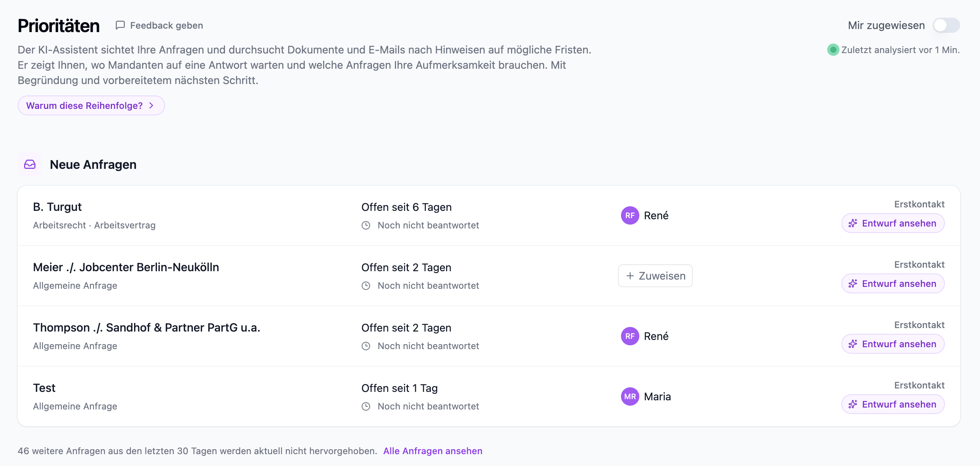Open Alle Anfragen ansehen link
The height and width of the screenshot is (466, 980).
433,451
